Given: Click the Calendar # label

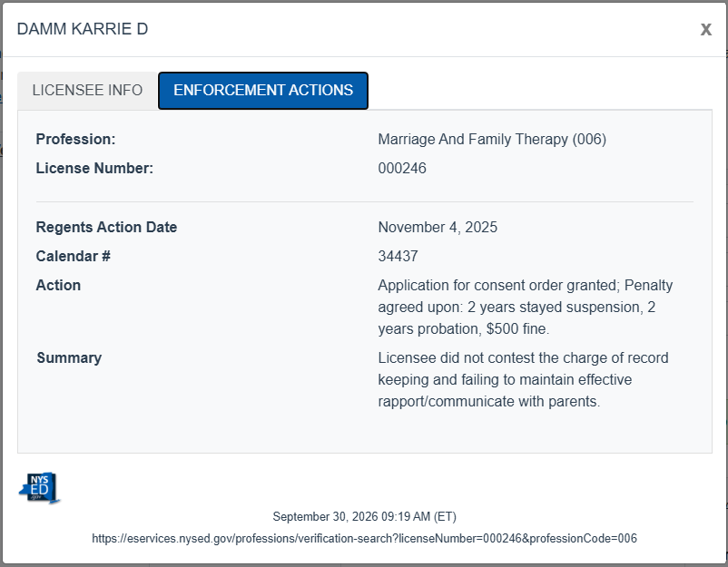Looking at the screenshot, I should coord(74,256).
